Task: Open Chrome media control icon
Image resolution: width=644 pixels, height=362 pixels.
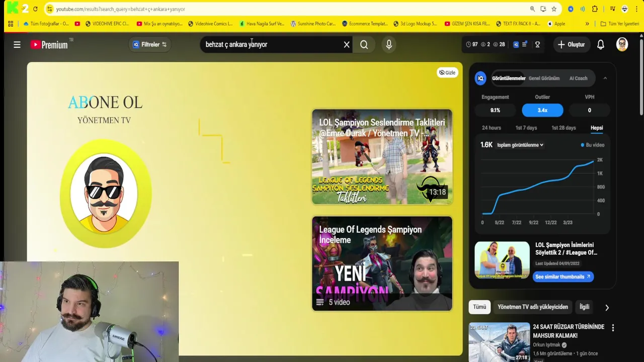Action: [x=612, y=9]
